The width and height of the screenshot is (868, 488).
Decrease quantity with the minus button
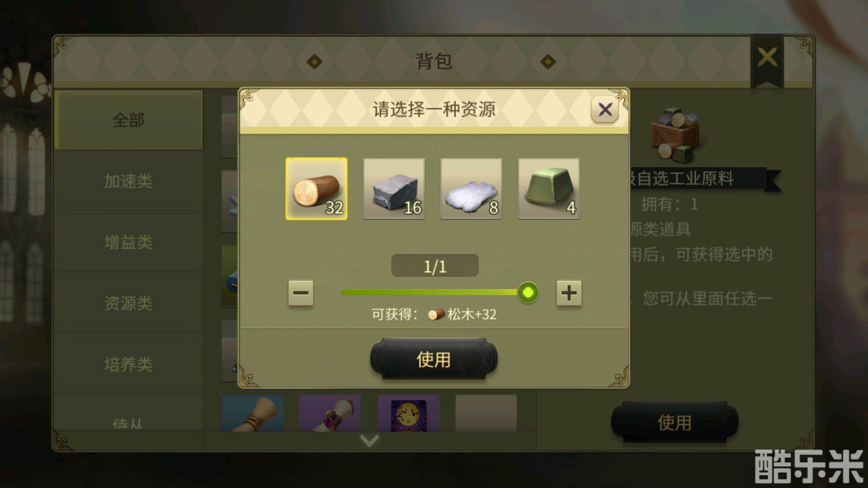[x=301, y=293]
